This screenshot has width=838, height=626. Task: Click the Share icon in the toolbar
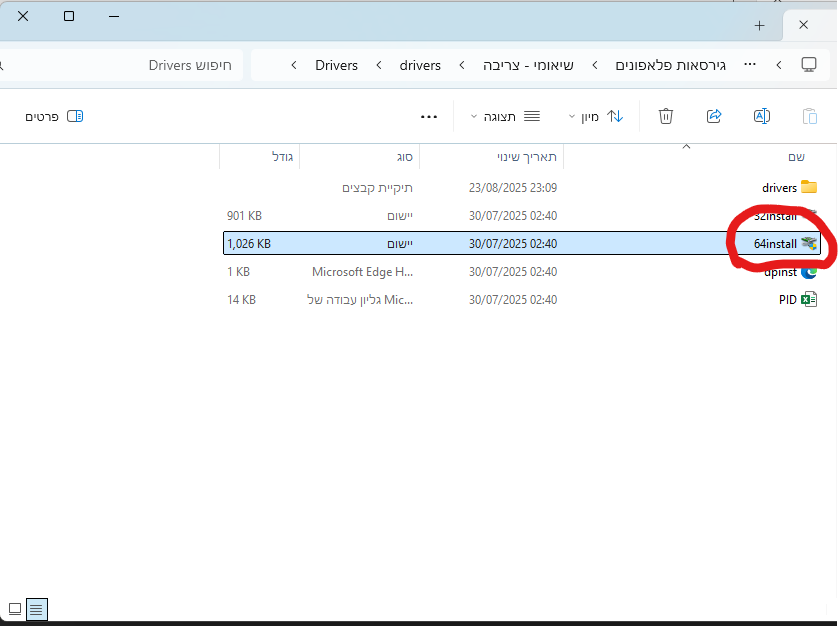[714, 116]
